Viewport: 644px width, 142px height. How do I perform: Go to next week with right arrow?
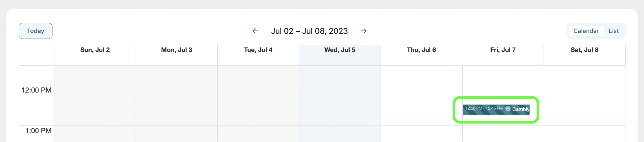pos(364,31)
